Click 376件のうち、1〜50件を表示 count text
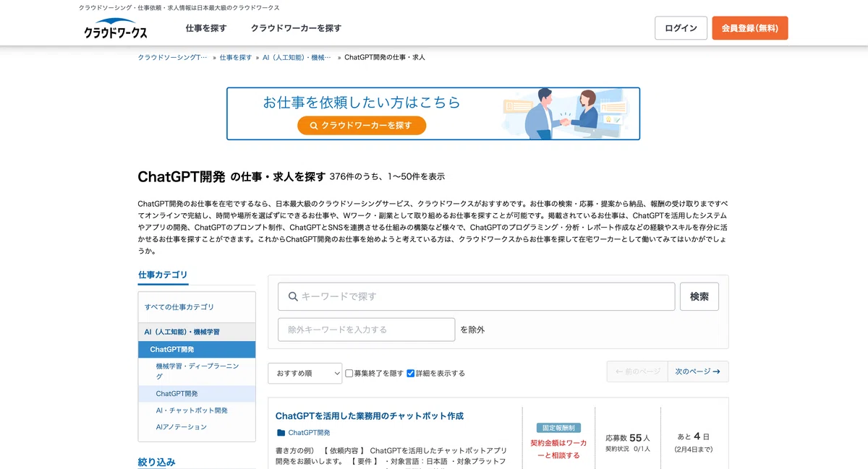 click(x=387, y=176)
